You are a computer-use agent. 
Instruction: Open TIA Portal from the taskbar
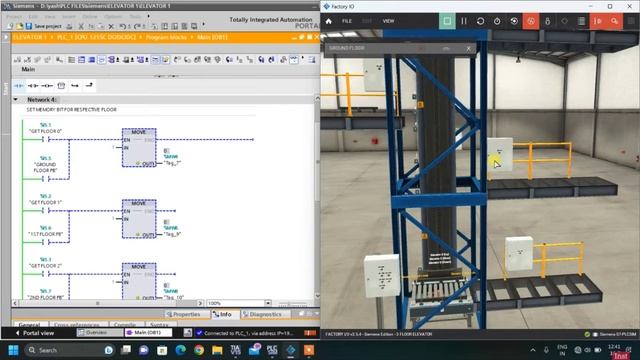[236, 350]
